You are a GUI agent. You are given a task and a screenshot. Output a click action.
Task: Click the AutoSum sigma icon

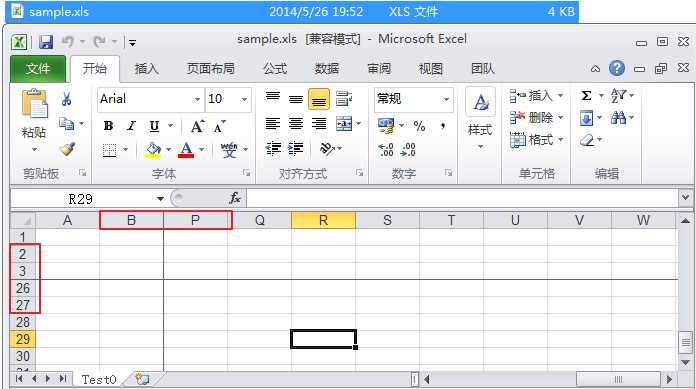tap(586, 95)
